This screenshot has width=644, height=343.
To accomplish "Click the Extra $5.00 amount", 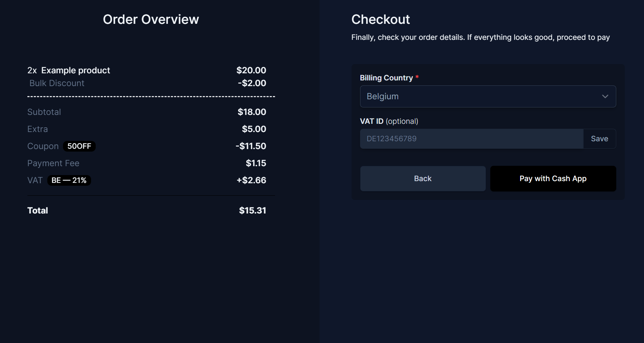I will coord(254,129).
